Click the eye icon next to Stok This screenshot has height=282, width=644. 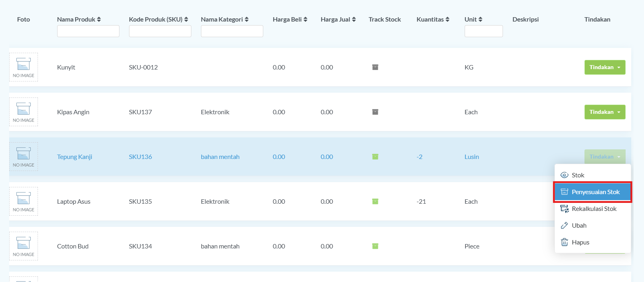564,175
